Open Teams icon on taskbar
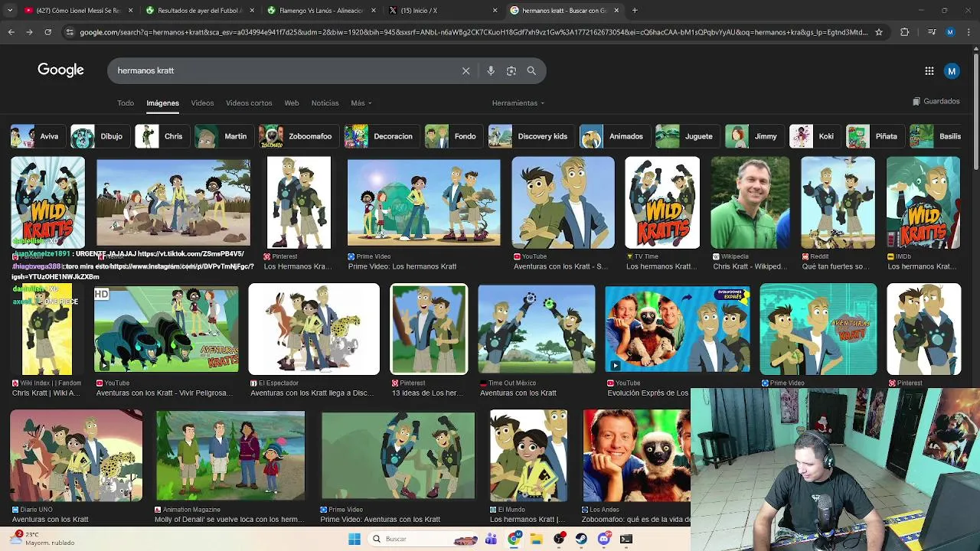The image size is (980, 551). coord(491,539)
